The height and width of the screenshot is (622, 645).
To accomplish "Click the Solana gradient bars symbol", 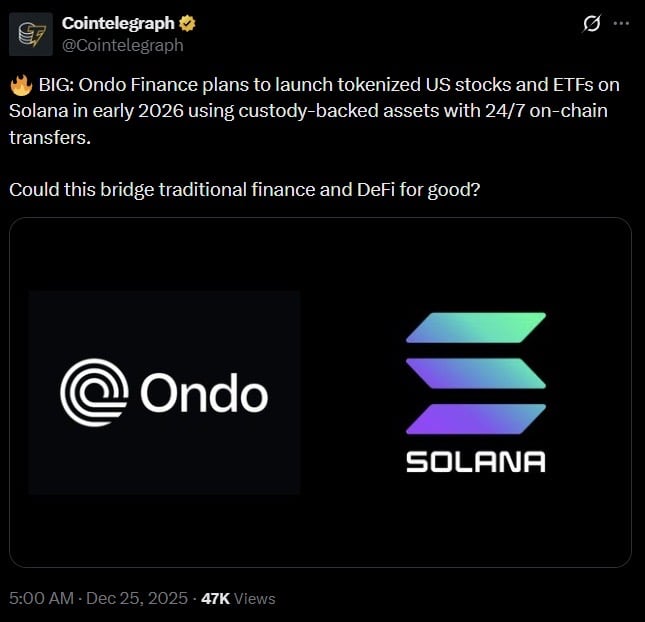I will (x=475, y=374).
